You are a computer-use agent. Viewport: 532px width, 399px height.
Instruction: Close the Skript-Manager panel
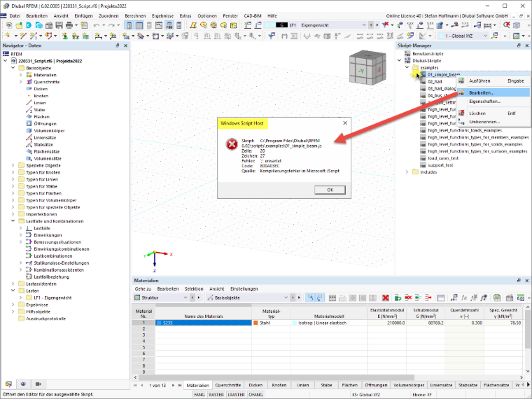pyautogui.click(x=526, y=45)
